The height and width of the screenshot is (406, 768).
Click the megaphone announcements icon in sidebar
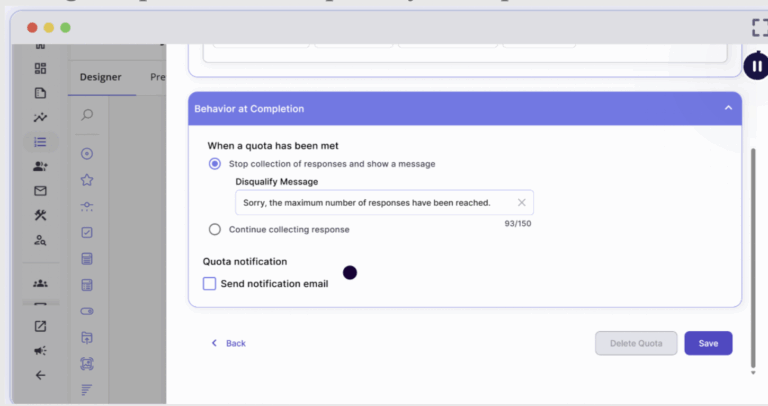click(40, 351)
